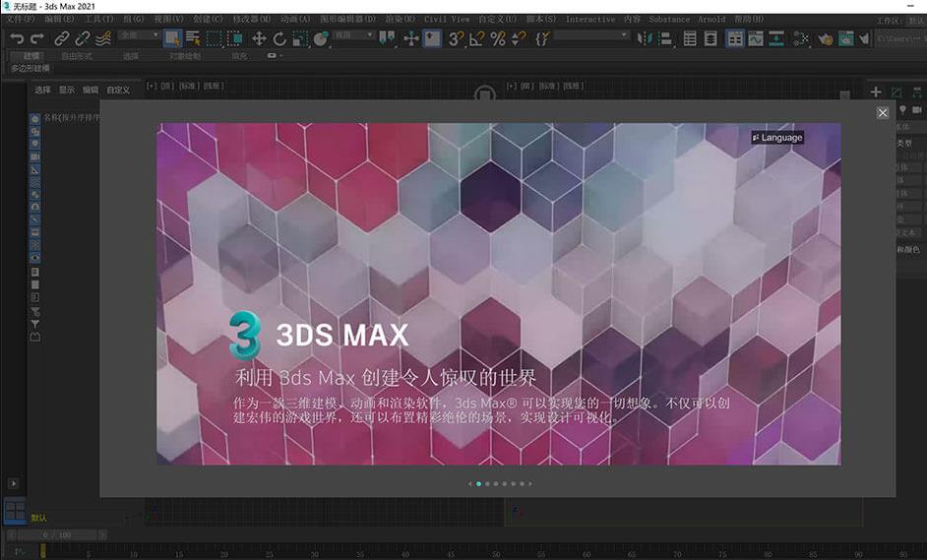Open the reference coordinate system dropdown
927x560 pixels.
(x=354, y=35)
